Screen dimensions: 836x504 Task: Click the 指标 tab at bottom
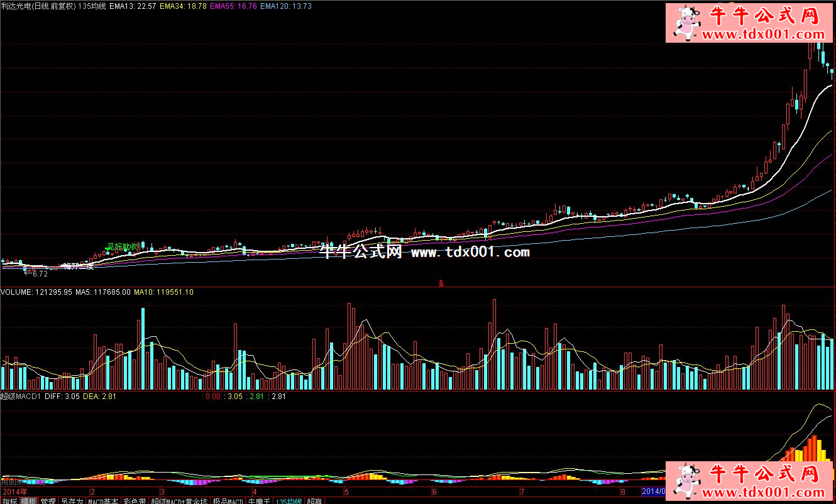(x=9, y=501)
